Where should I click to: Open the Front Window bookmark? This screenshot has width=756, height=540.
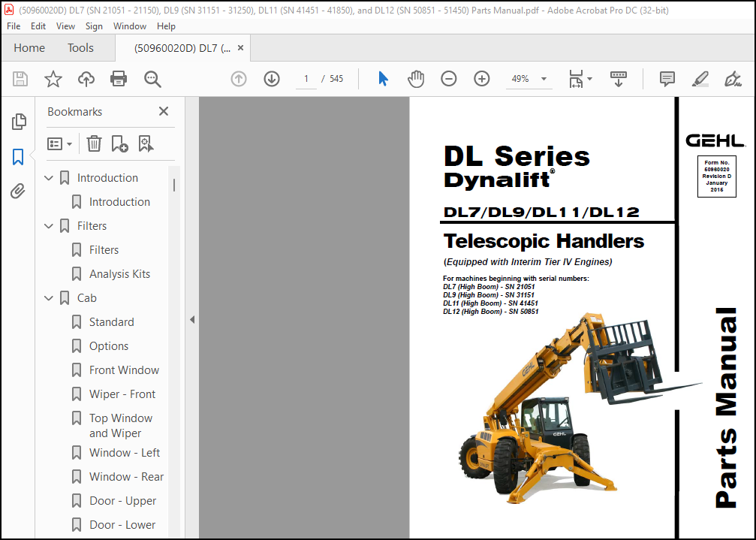[125, 370]
